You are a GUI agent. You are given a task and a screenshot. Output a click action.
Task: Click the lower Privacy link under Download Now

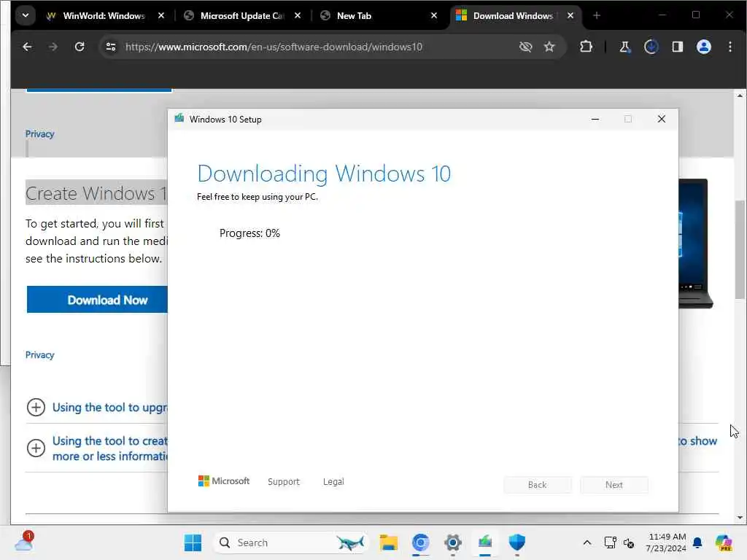pos(39,355)
